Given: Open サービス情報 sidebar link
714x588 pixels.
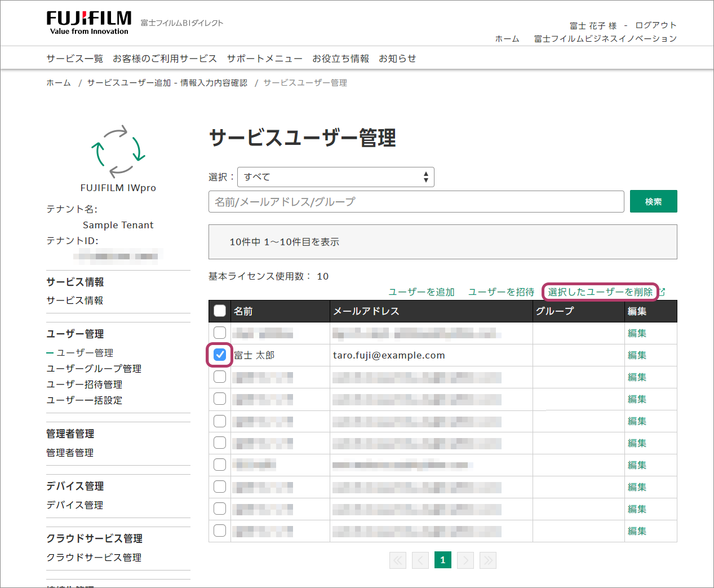Looking at the screenshot, I should coord(75,300).
